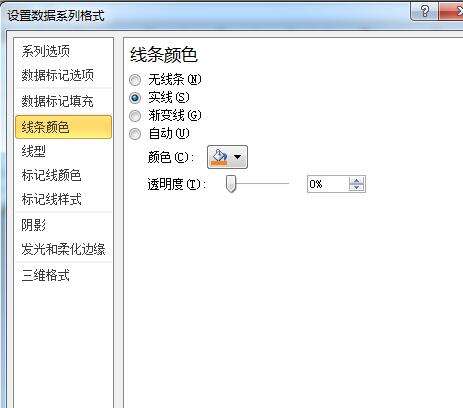Open the color picker dropdown arrow
463x408 pixels.
coord(237,157)
